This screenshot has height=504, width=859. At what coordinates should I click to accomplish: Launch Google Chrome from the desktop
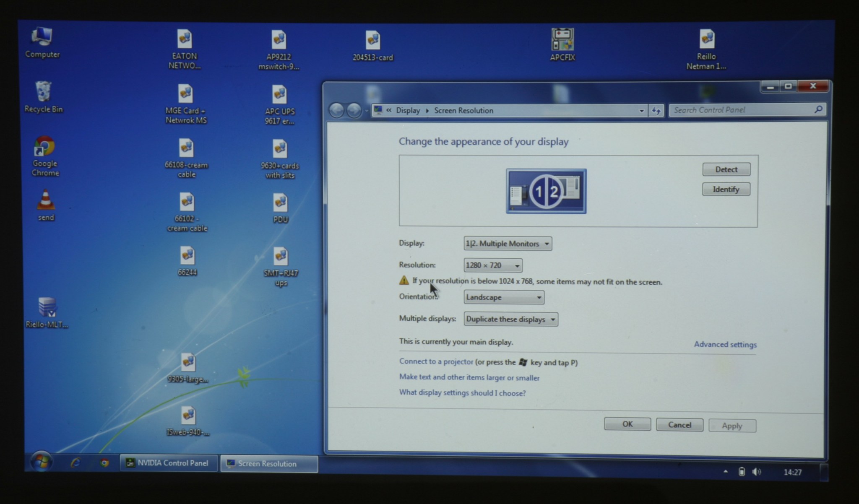[45, 156]
